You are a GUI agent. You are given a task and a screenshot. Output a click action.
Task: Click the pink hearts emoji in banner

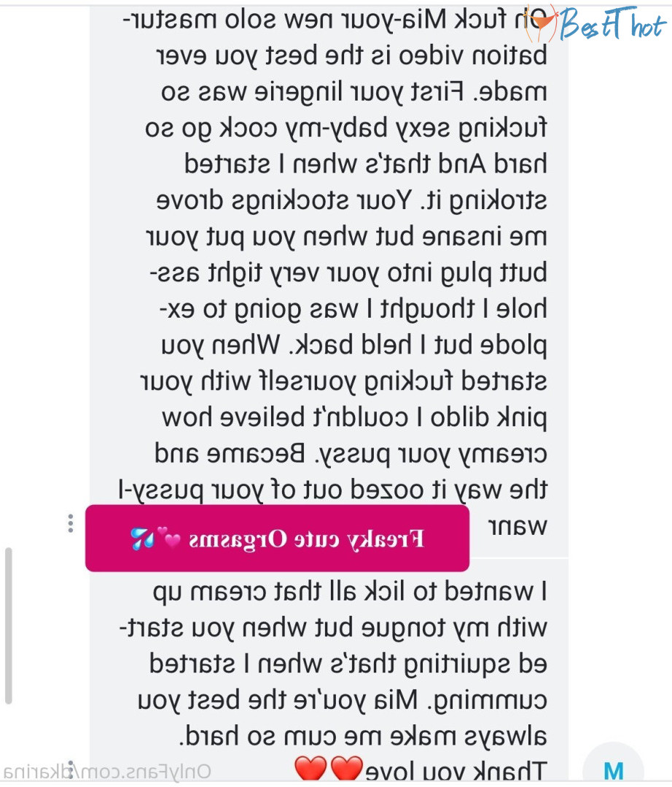coord(168,536)
